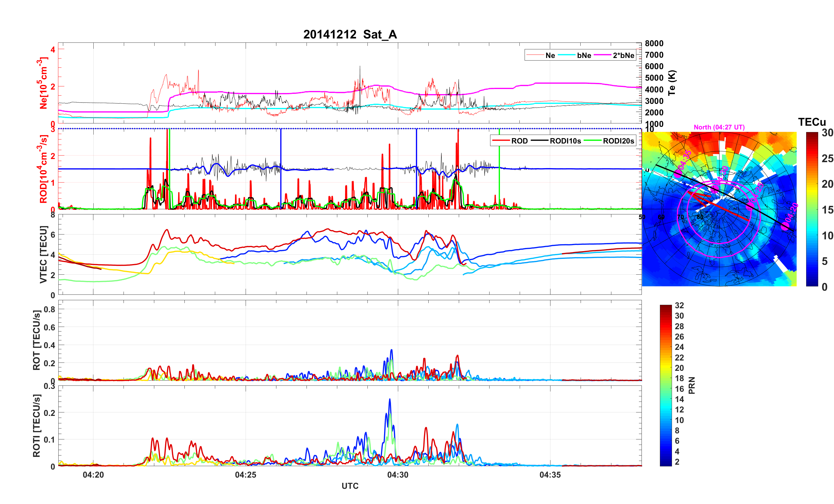Click the tallest blue ROTI peak near 04:30

click(x=390, y=400)
